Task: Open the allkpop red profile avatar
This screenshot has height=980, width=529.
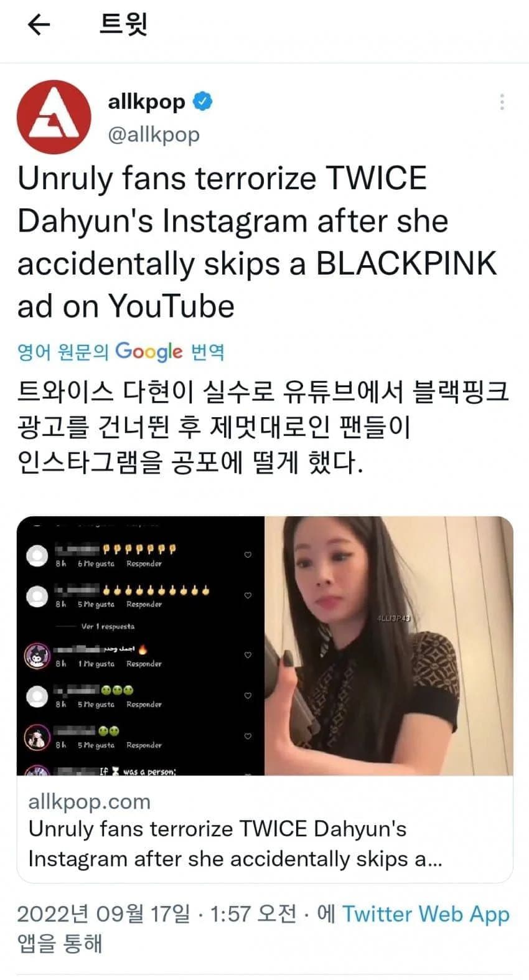Action: click(x=54, y=118)
